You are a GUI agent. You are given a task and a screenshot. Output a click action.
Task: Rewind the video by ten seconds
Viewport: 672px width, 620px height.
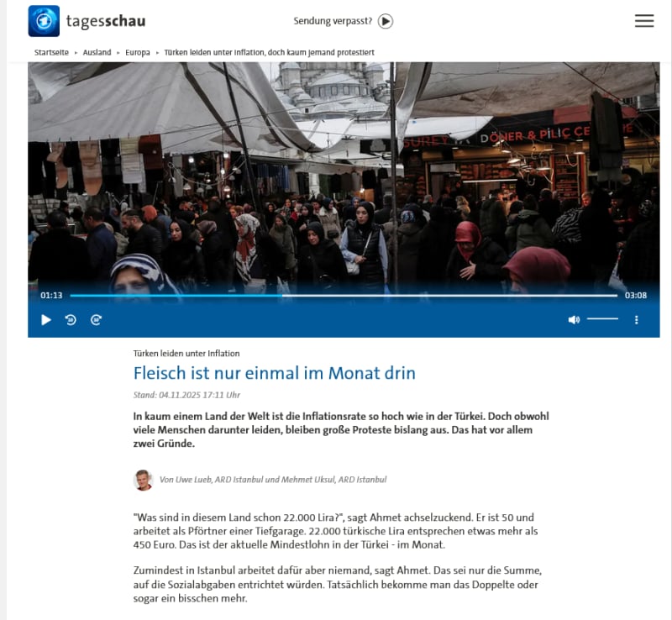click(x=71, y=320)
